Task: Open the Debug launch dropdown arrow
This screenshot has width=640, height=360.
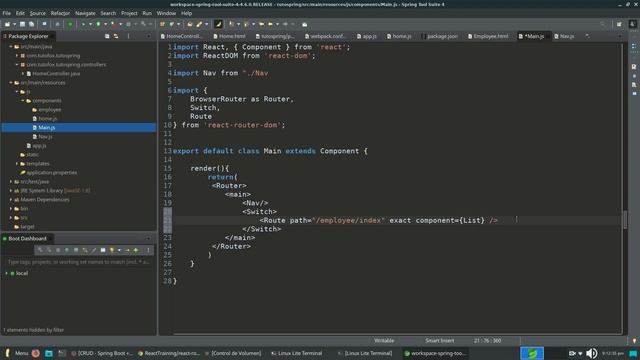Action: (x=90, y=24)
